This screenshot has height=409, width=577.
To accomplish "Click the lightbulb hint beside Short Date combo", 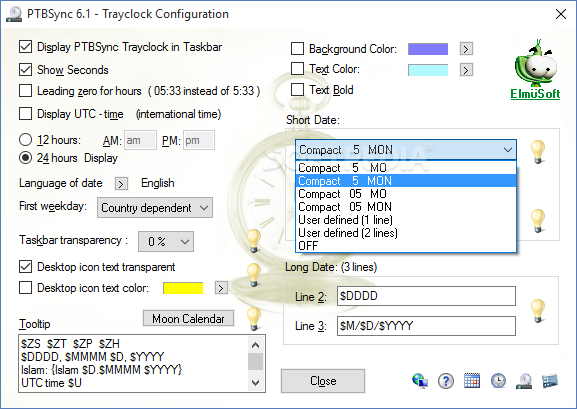I will (538, 152).
